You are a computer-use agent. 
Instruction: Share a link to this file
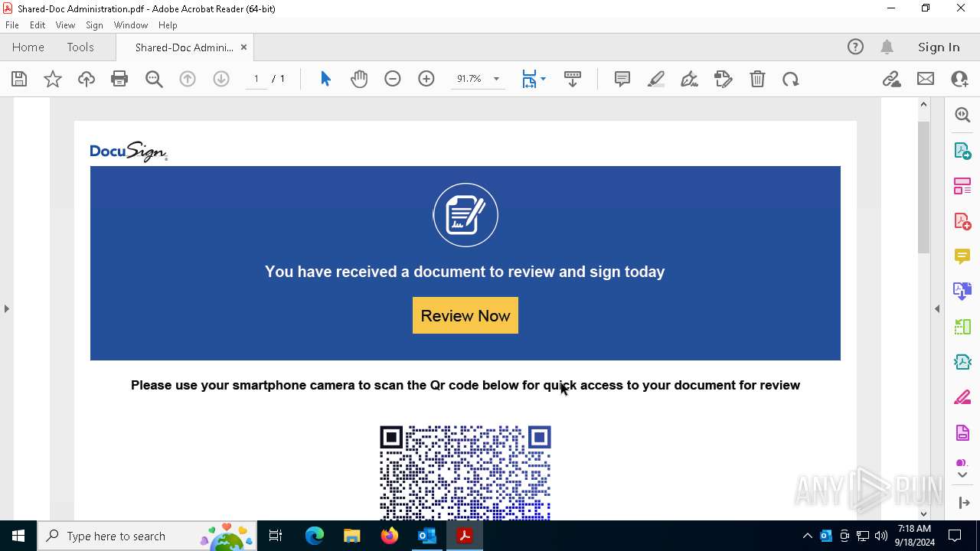click(892, 79)
